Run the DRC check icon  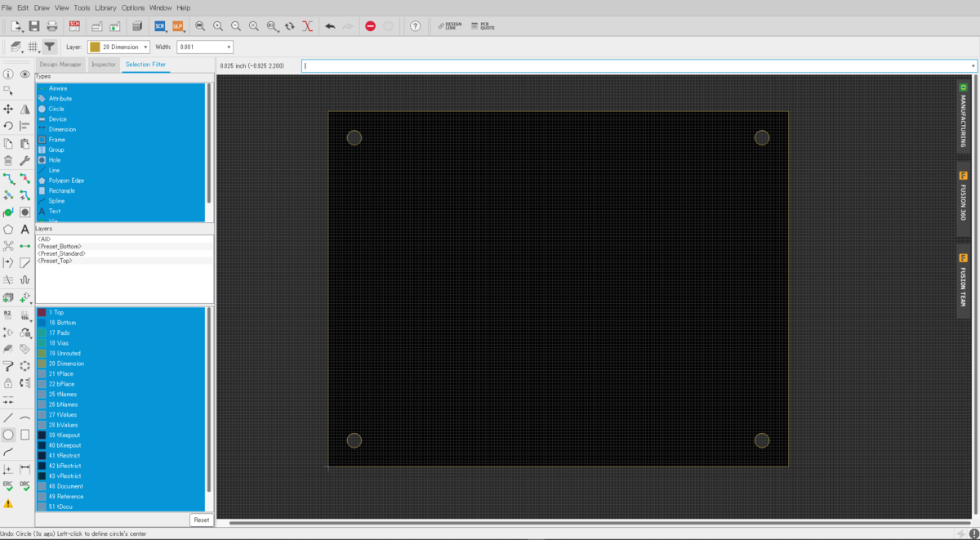click(x=24, y=485)
